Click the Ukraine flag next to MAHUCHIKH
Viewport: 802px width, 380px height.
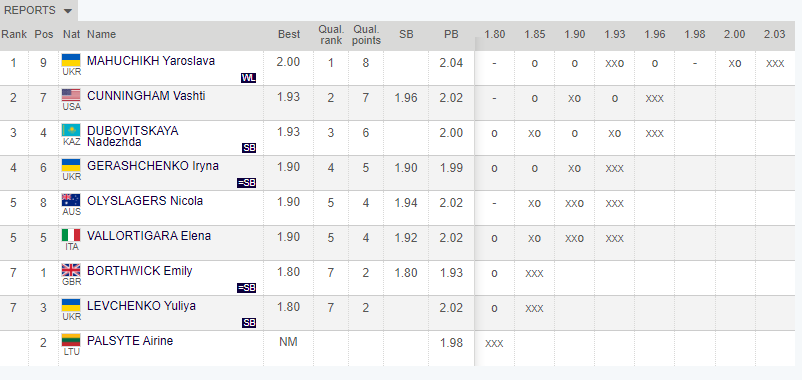pyautogui.click(x=71, y=60)
